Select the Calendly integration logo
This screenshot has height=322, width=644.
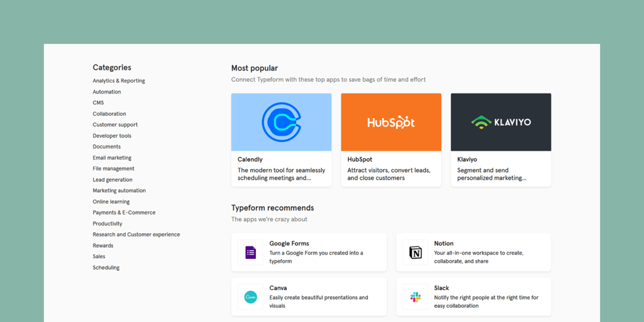(x=281, y=122)
